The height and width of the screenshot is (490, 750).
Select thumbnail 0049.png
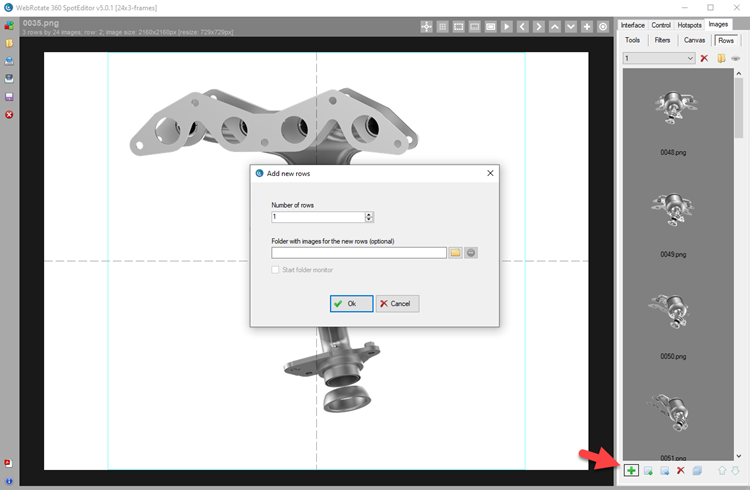[x=673, y=210]
